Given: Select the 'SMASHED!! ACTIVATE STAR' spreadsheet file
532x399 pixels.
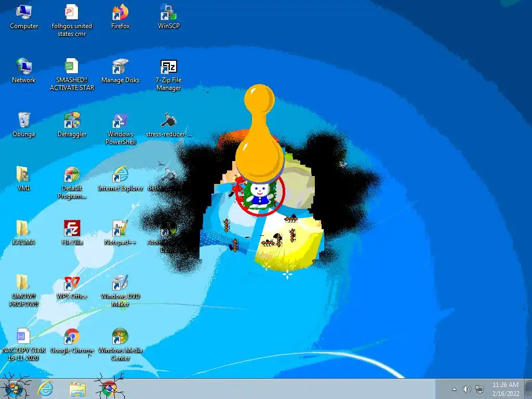Looking at the screenshot, I should click(x=72, y=74).
